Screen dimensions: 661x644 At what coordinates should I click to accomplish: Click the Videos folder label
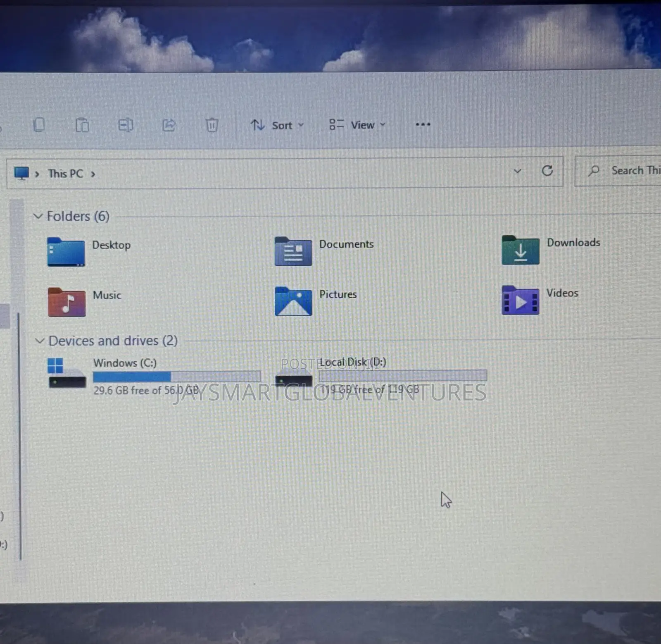tap(562, 293)
